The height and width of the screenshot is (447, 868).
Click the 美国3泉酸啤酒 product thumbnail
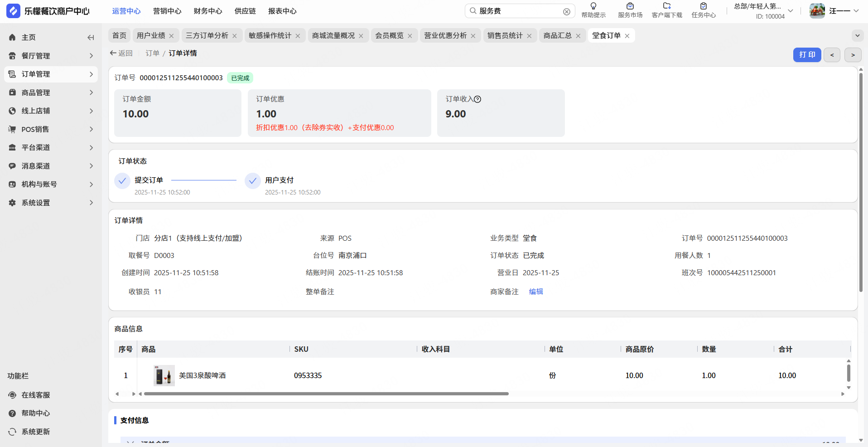(164, 375)
